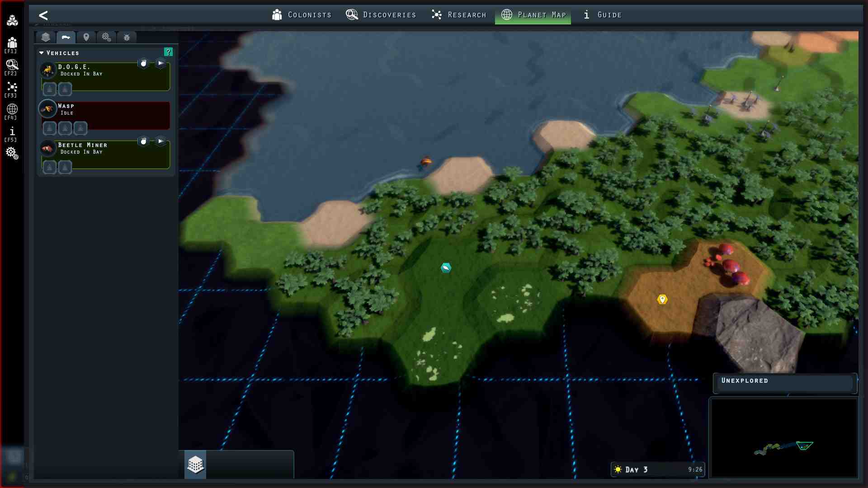Select D.O.G.E.'s first crew seat slot

tap(50, 89)
